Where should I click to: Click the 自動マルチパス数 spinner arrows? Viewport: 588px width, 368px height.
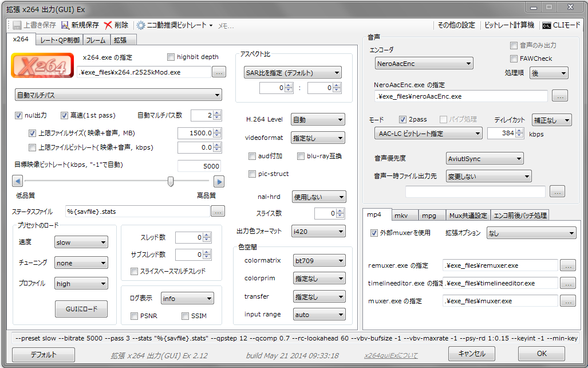coord(217,115)
